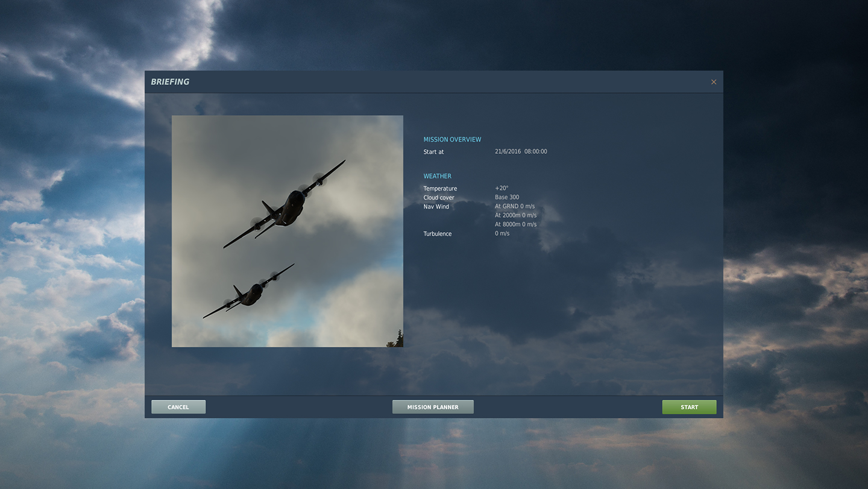Click the 'Start at' label
The height and width of the screenshot is (489, 868).
point(433,152)
